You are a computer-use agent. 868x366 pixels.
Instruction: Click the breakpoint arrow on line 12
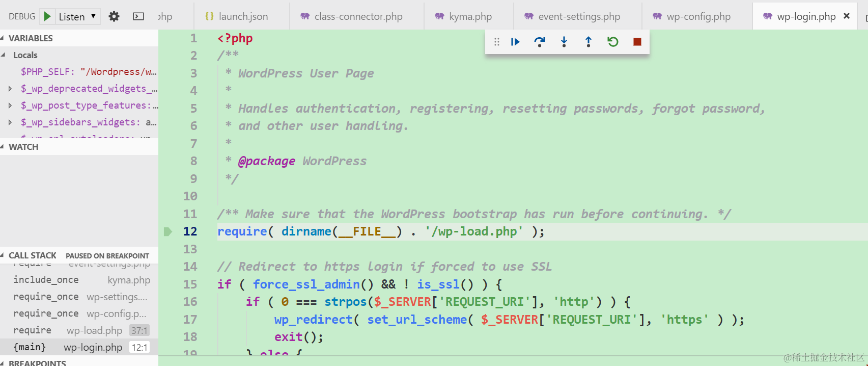pyautogui.click(x=168, y=232)
